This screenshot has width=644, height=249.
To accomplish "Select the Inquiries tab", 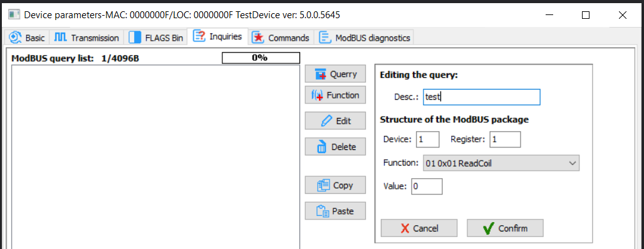I will 217,36.
